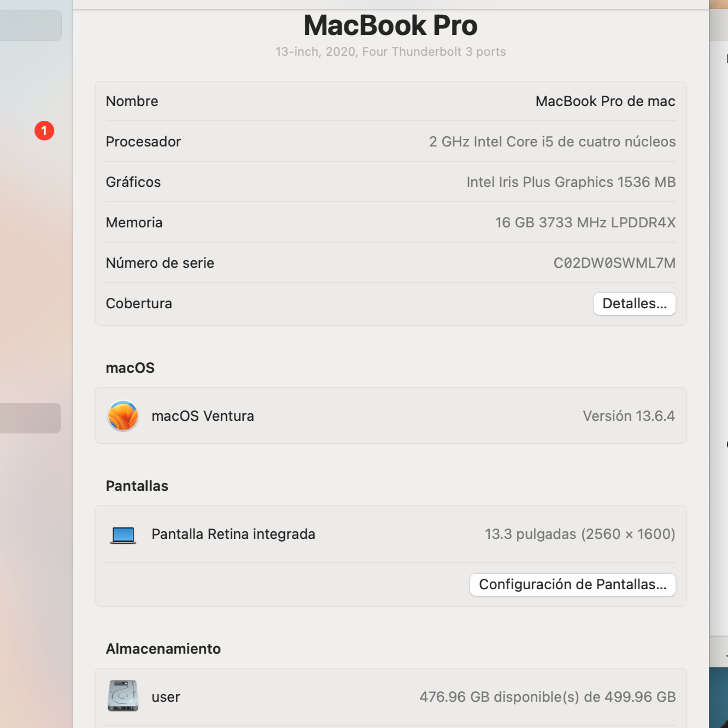Screen dimensions: 728x728
Task: Select the 13.3 pulgadas resolution text
Action: click(x=580, y=535)
